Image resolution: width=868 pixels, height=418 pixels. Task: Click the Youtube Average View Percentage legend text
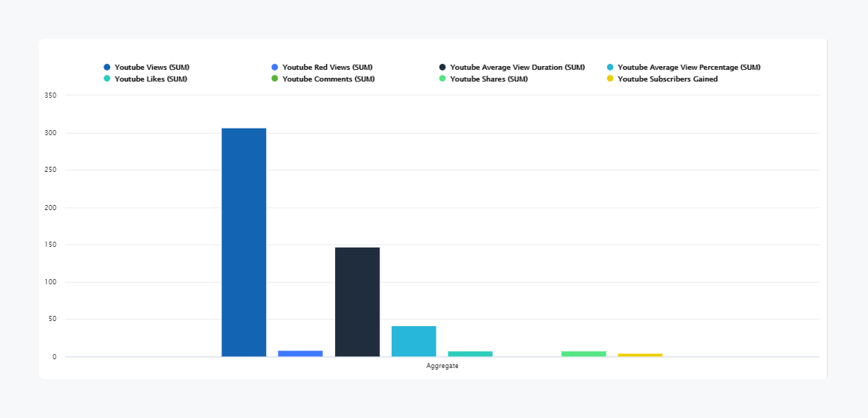(689, 68)
